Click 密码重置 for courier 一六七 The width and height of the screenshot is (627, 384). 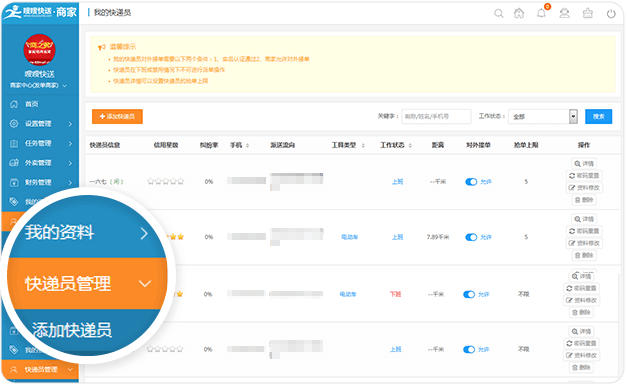584,176
